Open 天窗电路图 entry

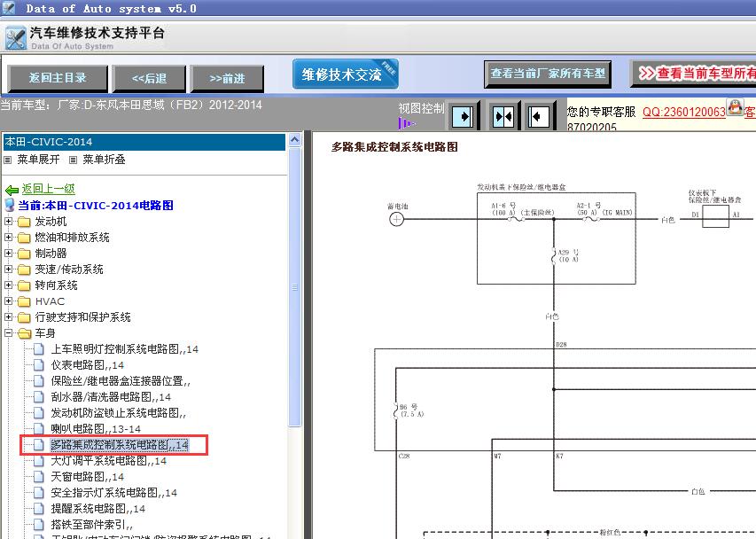coord(87,476)
